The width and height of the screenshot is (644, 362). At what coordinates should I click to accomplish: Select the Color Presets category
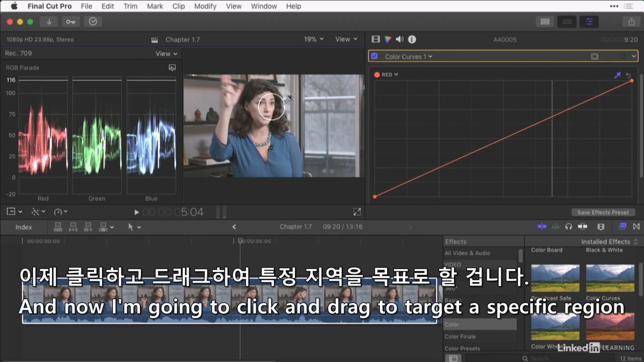(x=462, y=348)
